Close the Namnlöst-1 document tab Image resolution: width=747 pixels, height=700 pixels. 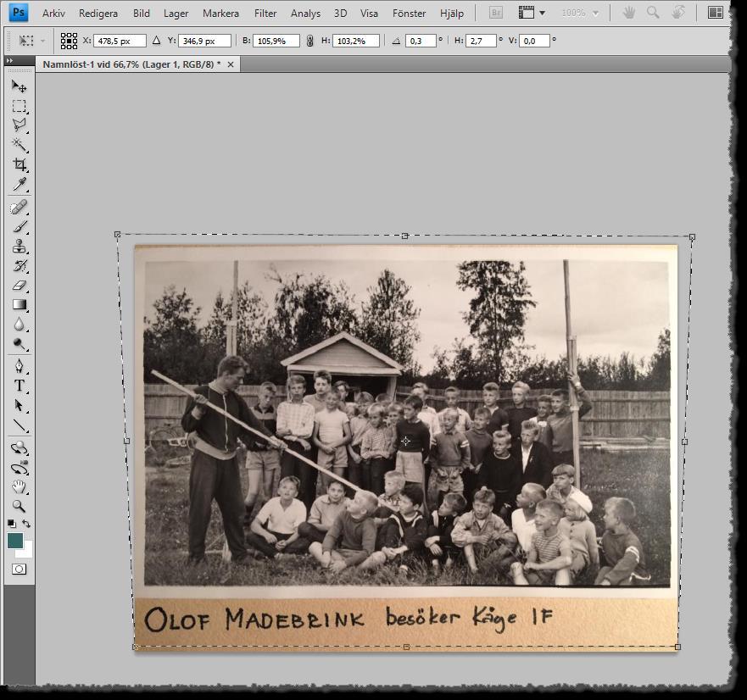pyautogui.click(x=231, y=64)
